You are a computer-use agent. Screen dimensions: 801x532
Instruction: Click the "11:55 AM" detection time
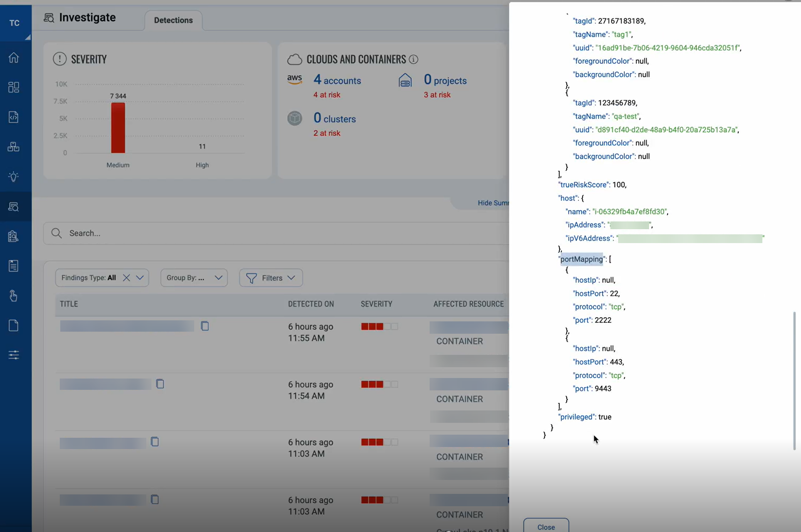coord(306,338)
